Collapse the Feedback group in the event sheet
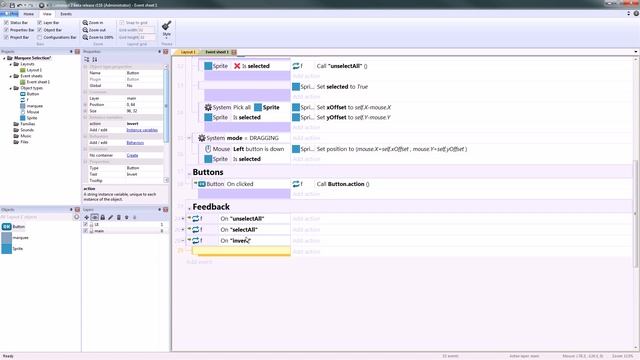This screenshot has height=360, width=640. 189,209
